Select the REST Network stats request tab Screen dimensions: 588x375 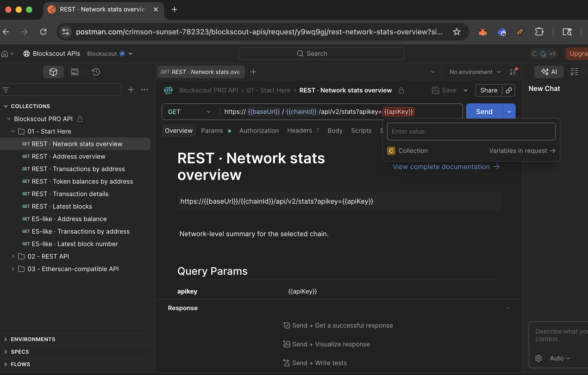point(201,72)
